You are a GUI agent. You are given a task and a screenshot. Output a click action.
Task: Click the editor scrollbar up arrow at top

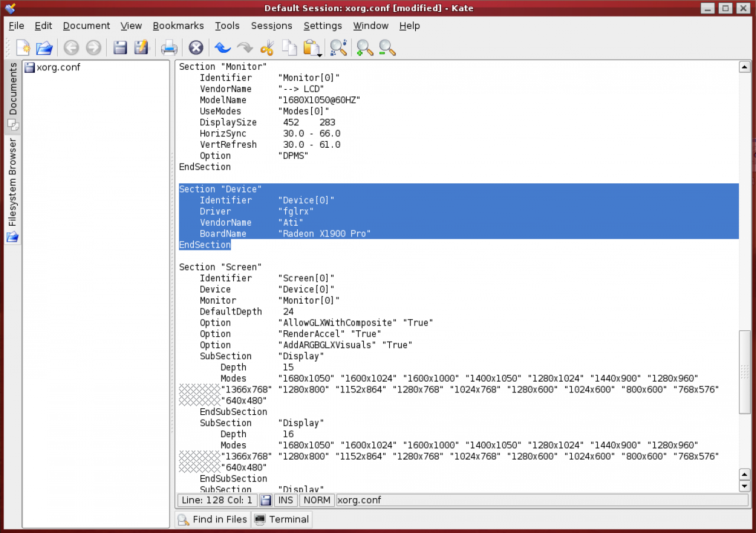coord(745,67)
